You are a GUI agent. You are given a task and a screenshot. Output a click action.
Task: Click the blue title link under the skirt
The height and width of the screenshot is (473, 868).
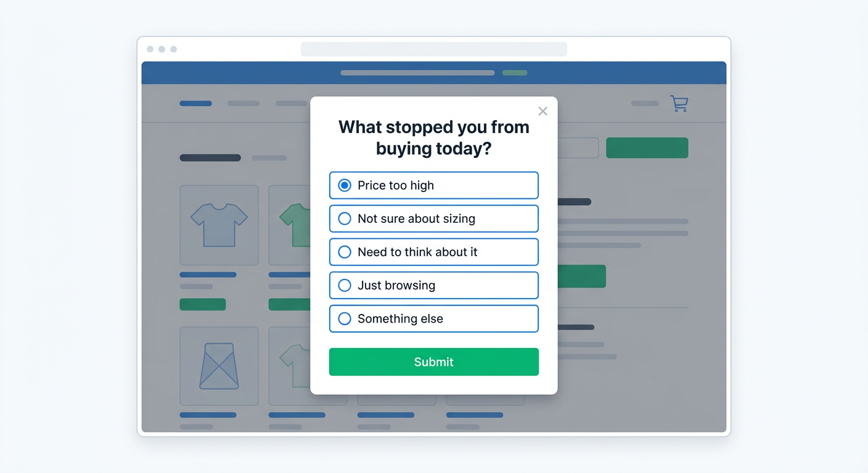pos(208,415)
